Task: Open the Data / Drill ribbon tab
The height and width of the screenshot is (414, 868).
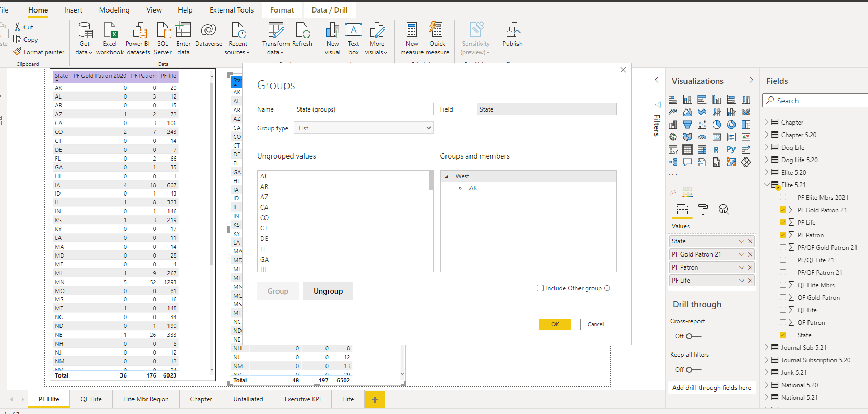Action: click(330, 10)
